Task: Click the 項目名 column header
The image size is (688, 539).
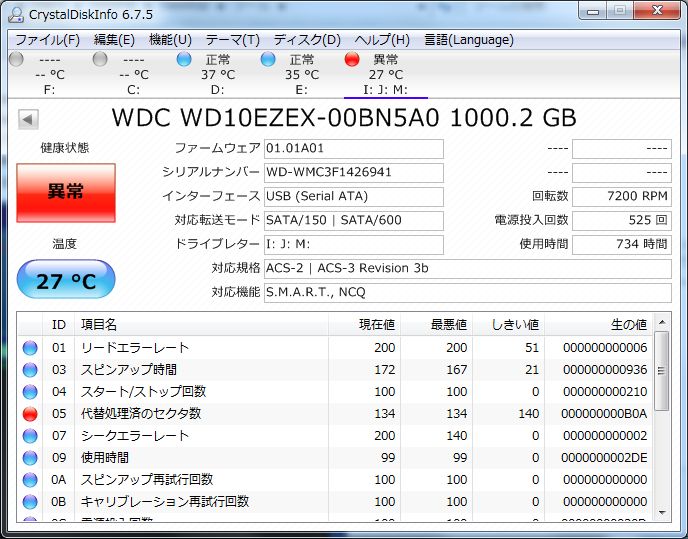Action: (201, 325)
